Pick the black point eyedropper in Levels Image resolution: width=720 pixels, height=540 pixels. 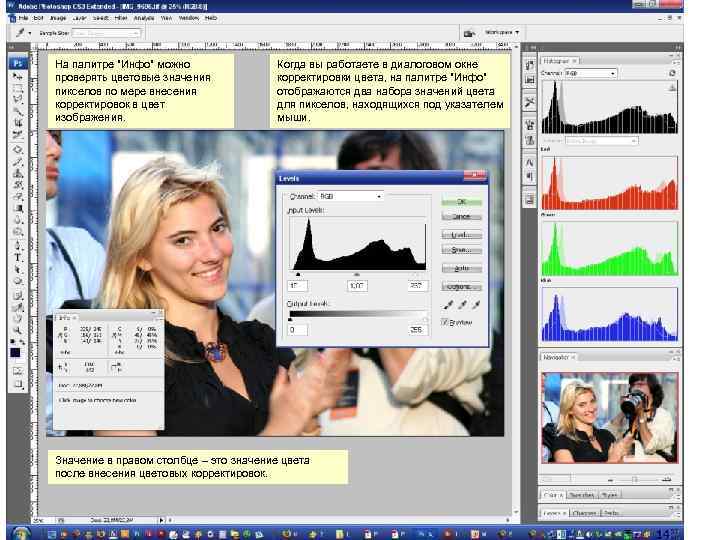pos(448,304)
